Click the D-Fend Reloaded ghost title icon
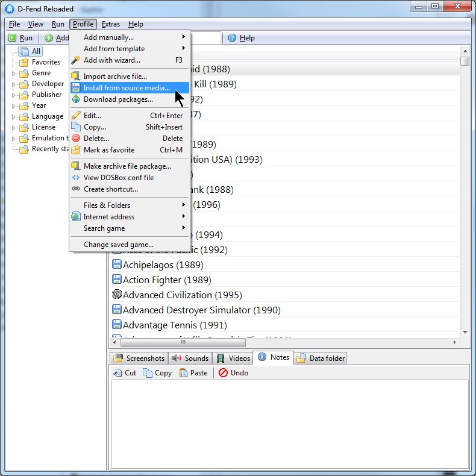The width and height of the screenshot is (476, 476). tap(10, 8)
